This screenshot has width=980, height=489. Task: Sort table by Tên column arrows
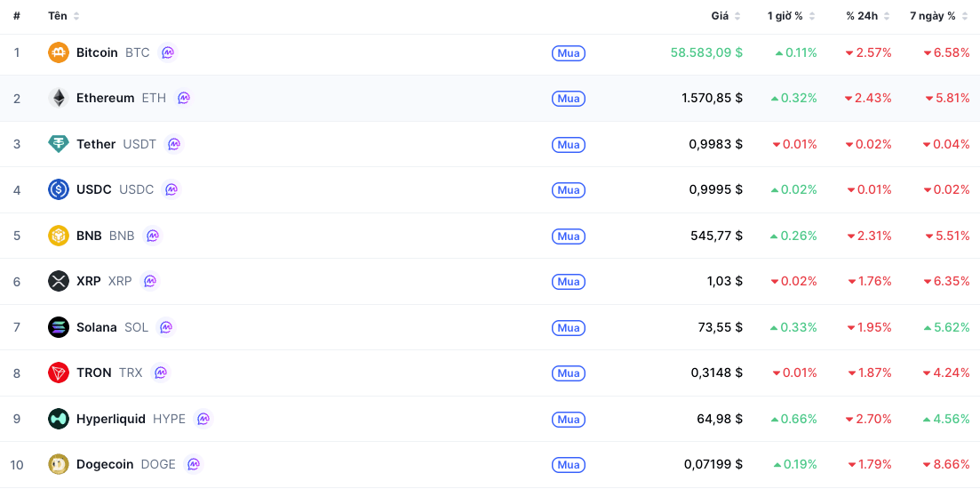(x=76, y=16)
